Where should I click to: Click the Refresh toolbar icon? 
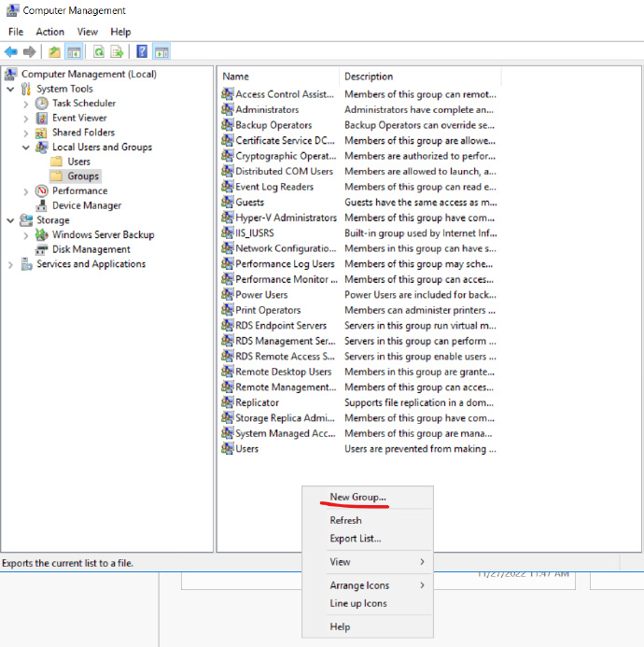click(99, 52)
